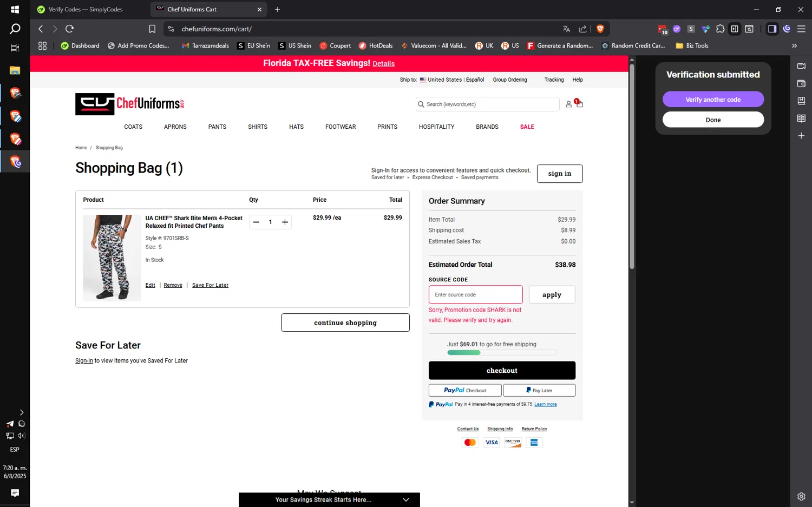
Task: Open the browser hamburger menu
Action: pyautogui.click(x=801, y=29)
